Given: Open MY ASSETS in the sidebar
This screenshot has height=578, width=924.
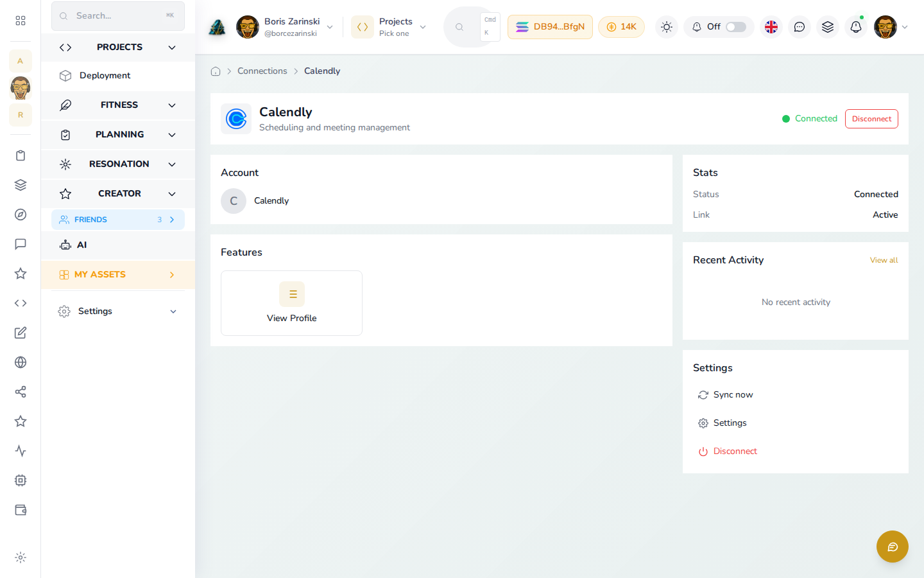Looking at the screenshot, I should pyautogui.click(x=118, y=274).
